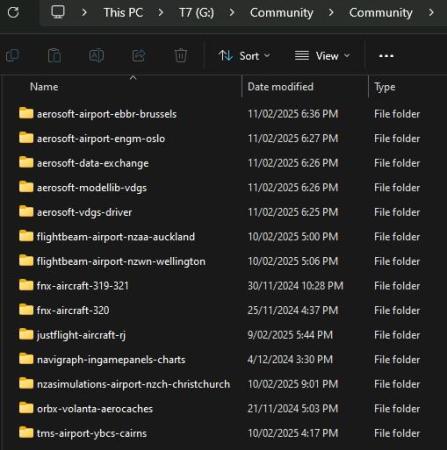Expand chevron after the PC icon
This screenshot has width=447, height=450.
(x=84, y=13)
